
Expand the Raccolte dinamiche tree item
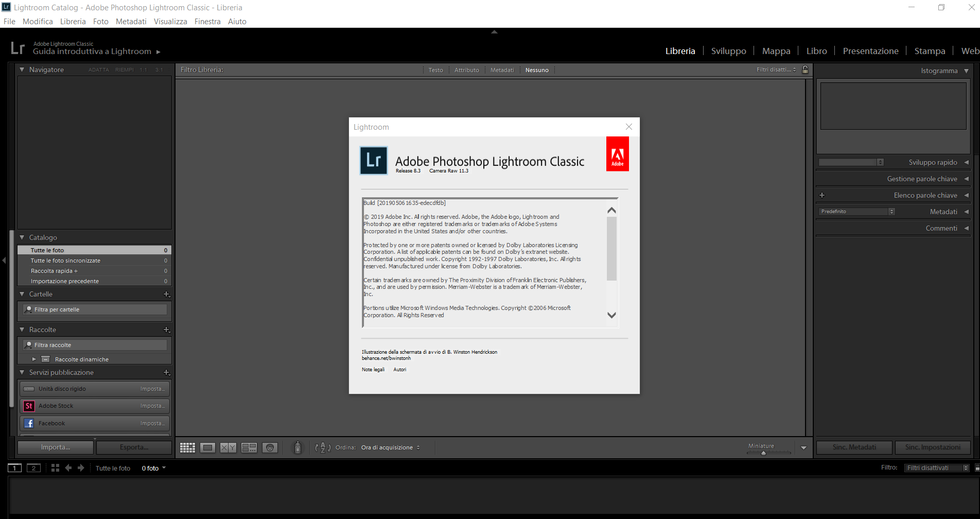tap(34, 359)
